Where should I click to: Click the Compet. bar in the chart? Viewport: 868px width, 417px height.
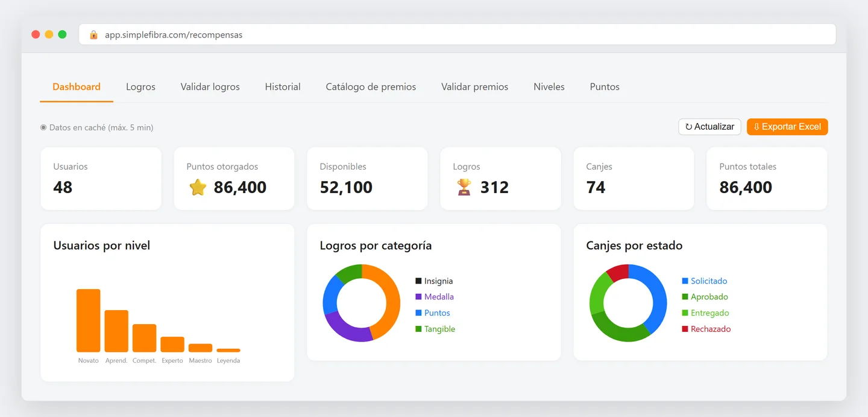click(144, 338)
